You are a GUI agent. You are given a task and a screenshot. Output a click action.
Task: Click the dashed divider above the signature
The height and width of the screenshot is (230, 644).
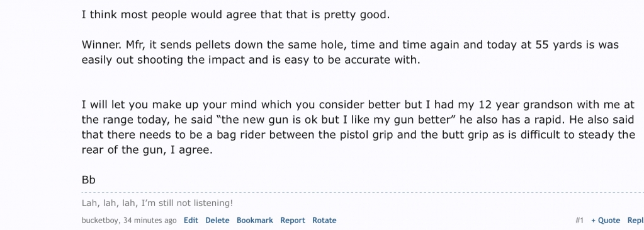coord(363,192)
